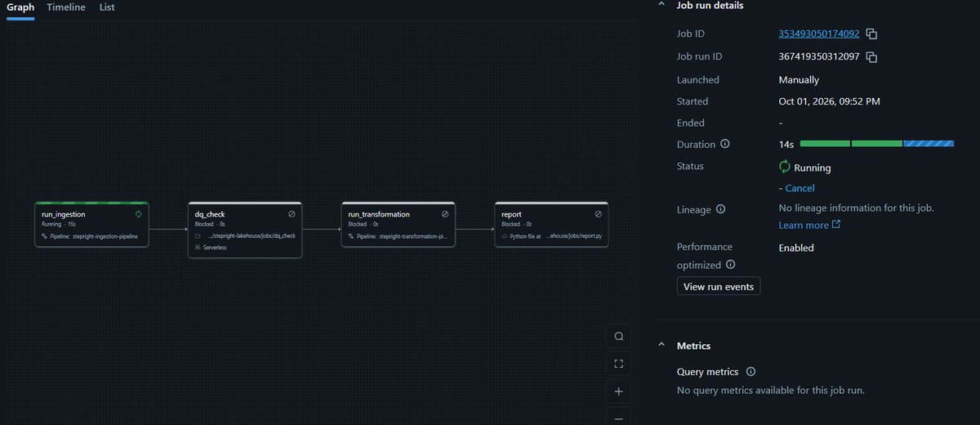Click external link icon after Learn more
980x425 pixels.
836,226
